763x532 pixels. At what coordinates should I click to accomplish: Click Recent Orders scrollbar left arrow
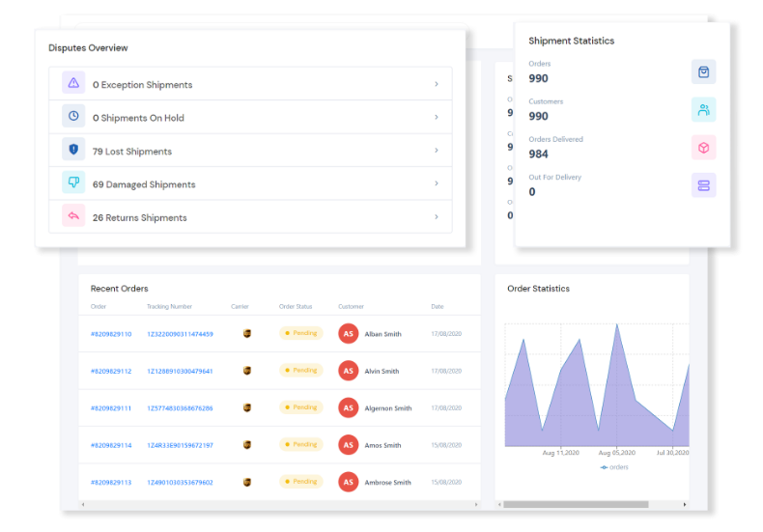tap(83, 505)
